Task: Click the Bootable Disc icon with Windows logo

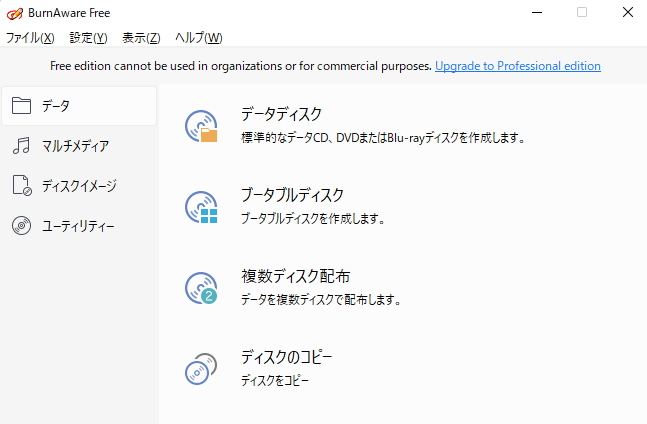Action: (201, 207)
